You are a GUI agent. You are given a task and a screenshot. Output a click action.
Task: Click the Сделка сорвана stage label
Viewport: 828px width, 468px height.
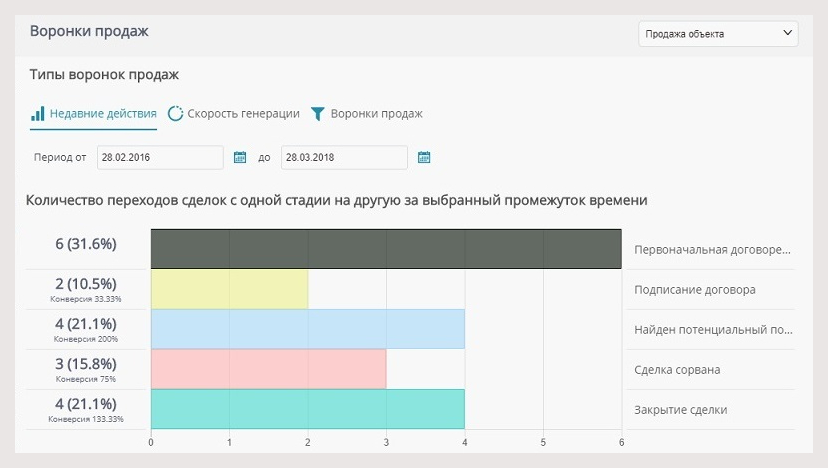[677, 370]
